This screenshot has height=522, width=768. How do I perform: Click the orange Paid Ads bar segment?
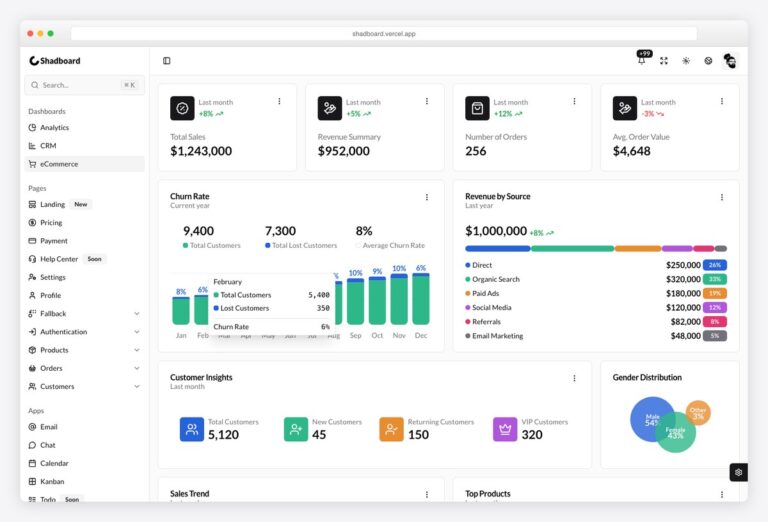(x=638, y=249)
